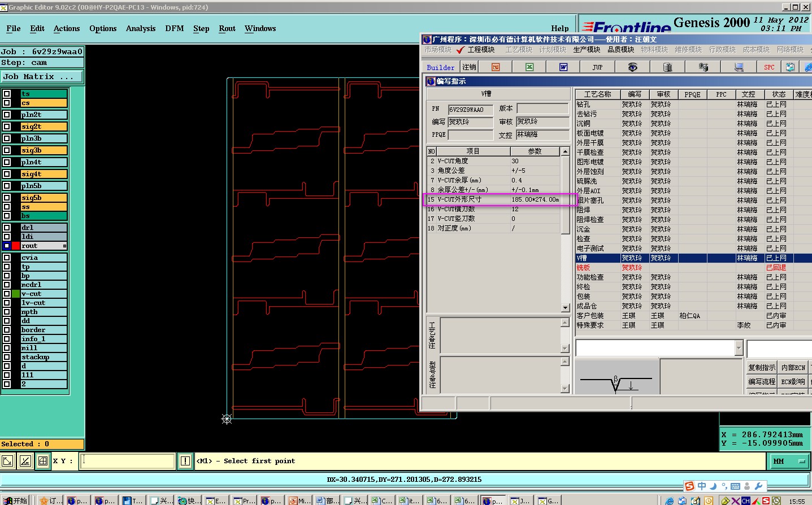Click the Word document icon in toolbar
Screen dimensions: 812x505
point(563,67)
